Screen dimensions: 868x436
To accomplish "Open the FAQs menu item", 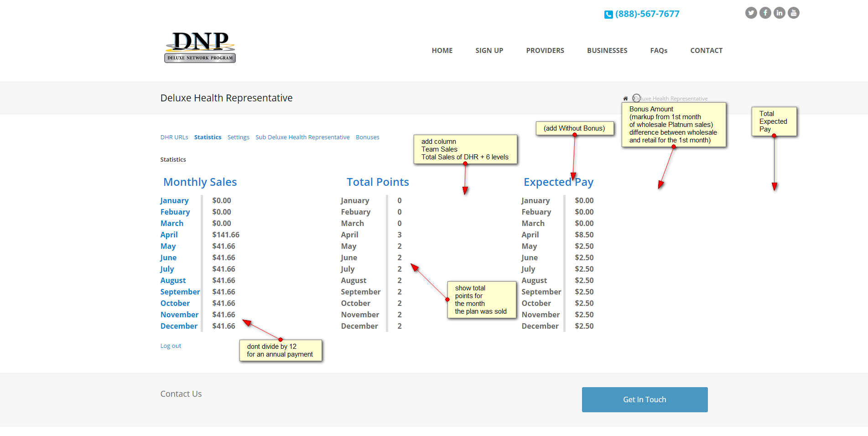I will tap(659, 51).
